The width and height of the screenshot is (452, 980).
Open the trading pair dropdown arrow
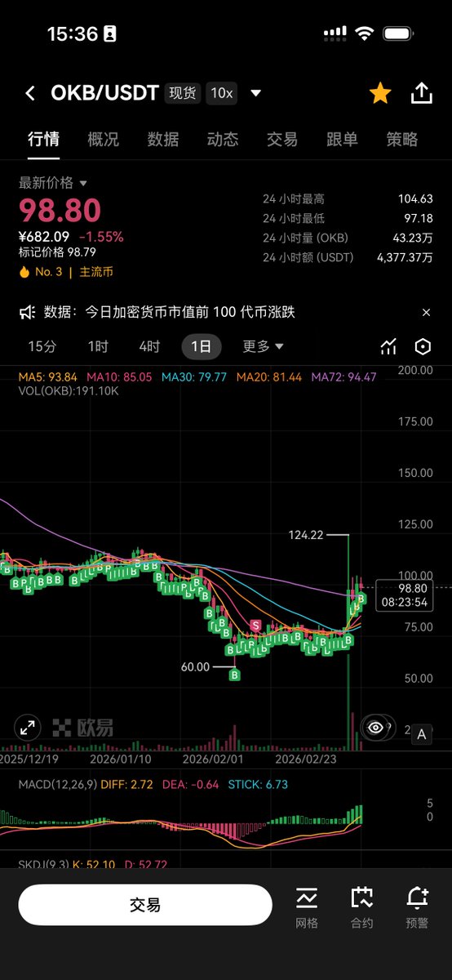(256, 93)
